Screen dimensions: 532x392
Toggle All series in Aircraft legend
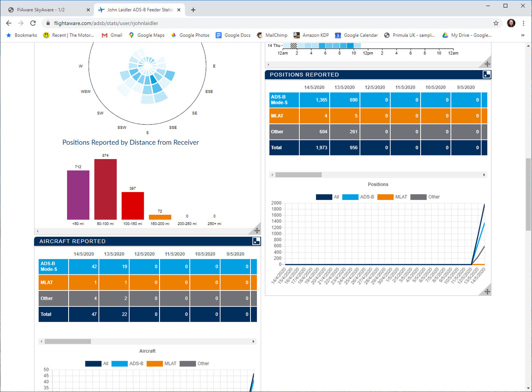97,363
